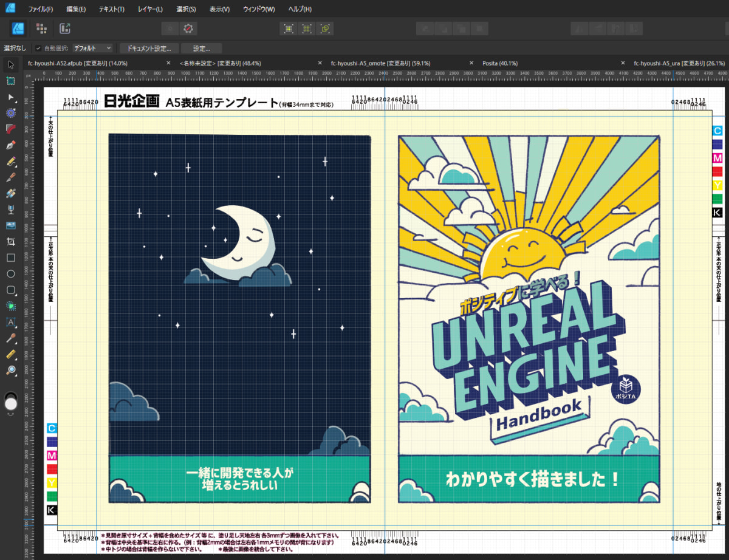Close the Posita tab
This screenshot has width=729, height=560.
[623, 63]
